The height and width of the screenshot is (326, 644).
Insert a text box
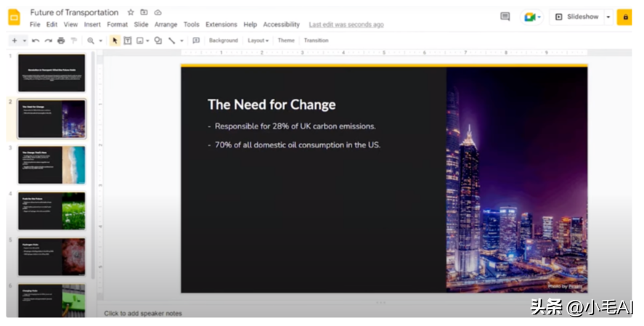(x=128, y=40)
